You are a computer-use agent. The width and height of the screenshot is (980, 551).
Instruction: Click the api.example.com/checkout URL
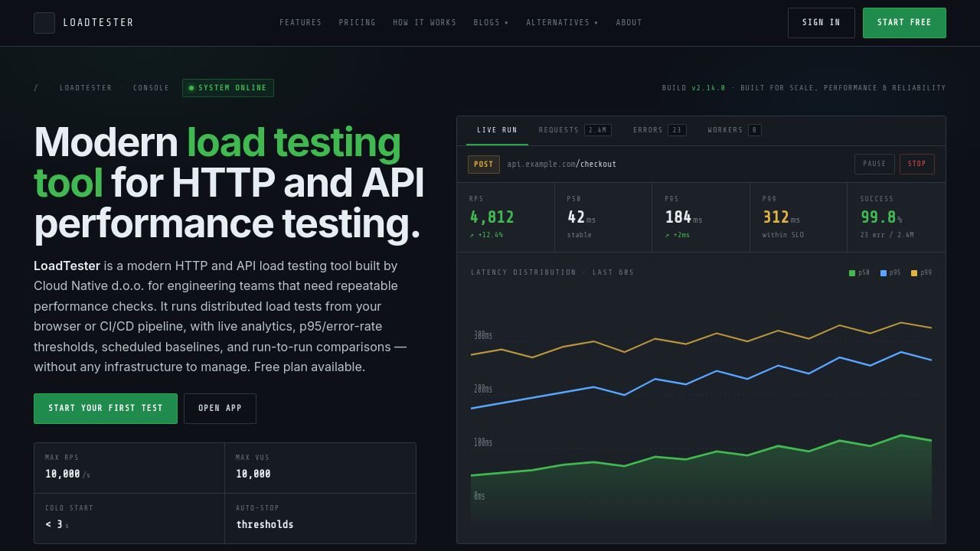(x=562, y=165)
